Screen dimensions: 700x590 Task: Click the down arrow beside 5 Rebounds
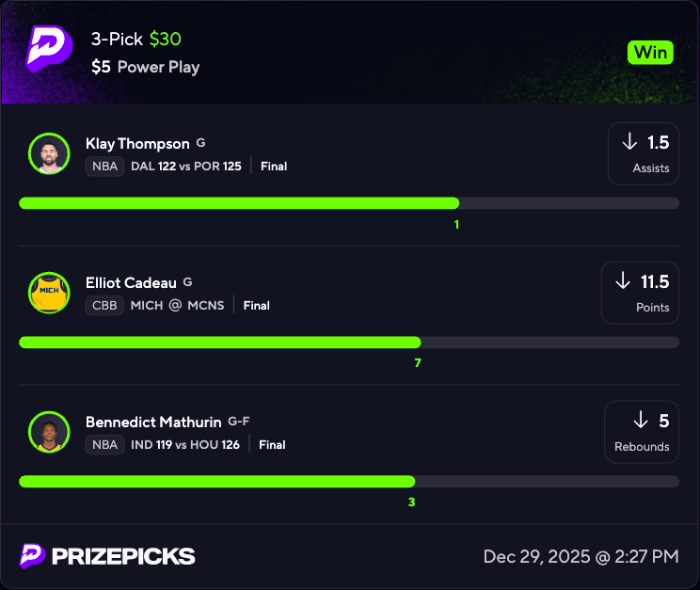642,420
